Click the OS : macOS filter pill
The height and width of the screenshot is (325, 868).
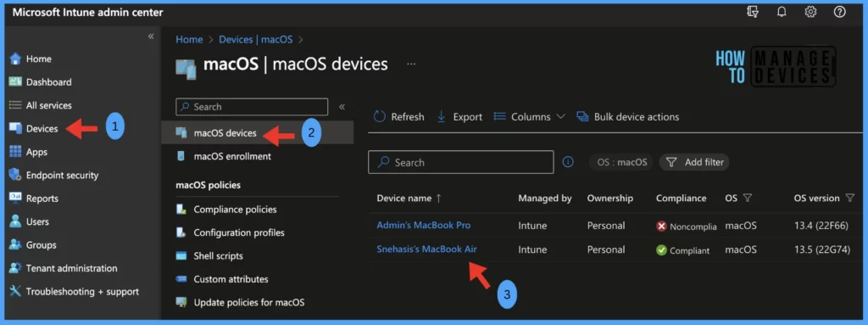pos(621,162)
